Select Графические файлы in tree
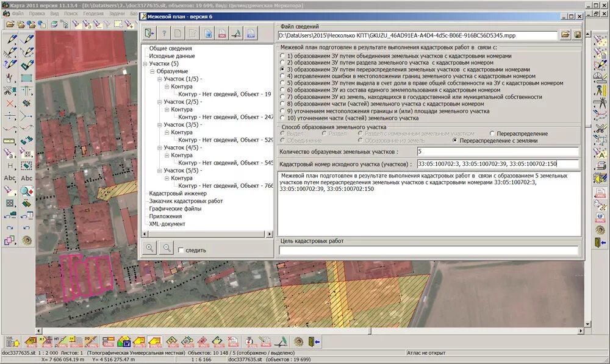This screenshot has height=364, width=610. pos(175,209)
